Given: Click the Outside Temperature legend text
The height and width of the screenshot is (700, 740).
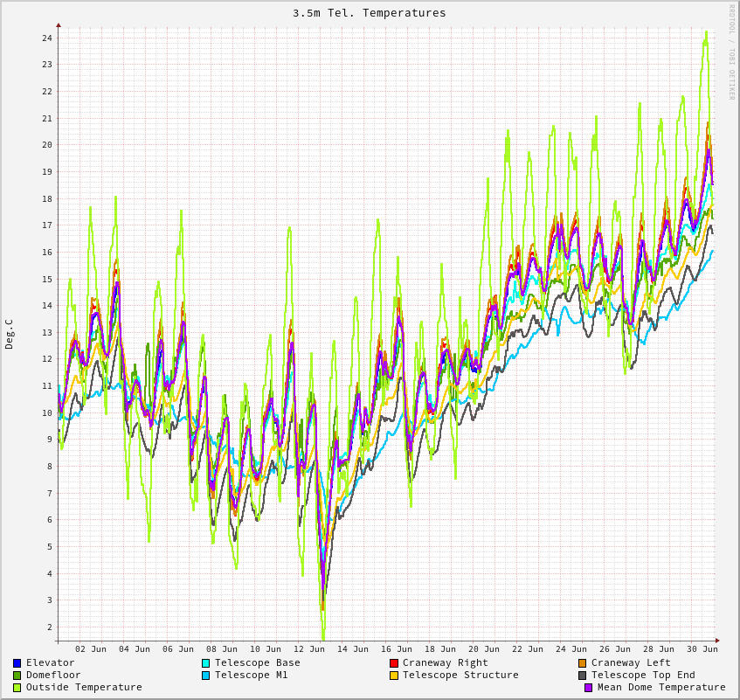Looking at the screenshot, I should pyautogui.click(x=84, y=688).
